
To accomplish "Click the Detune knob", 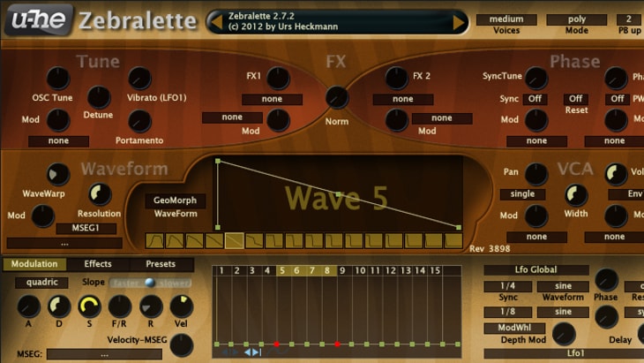I will [x=99, y=97].
